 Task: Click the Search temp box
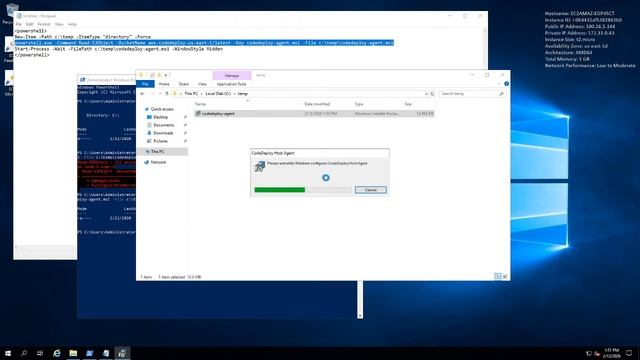click(471, 93)
